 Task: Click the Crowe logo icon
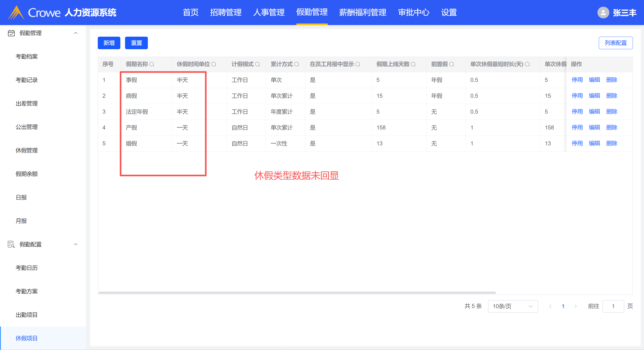pyautogui.click(x=16, y=13)
